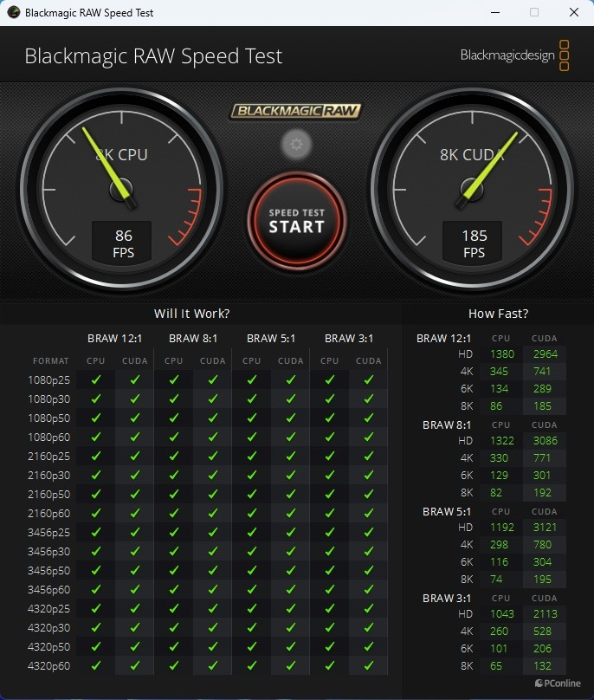Minimize the Speed Test window
Image resolution: width=594 pixels, height=700 pixels.
(495, 12)
